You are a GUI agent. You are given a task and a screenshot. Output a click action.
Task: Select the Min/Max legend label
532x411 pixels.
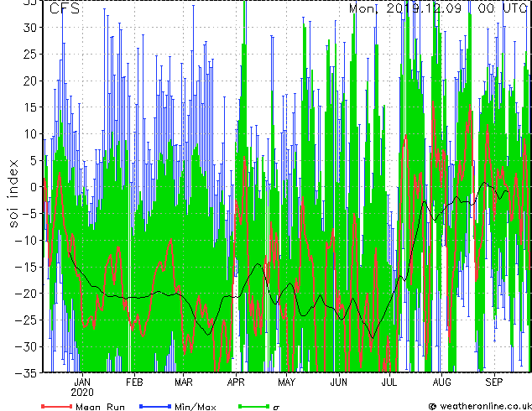click(194, 407)
